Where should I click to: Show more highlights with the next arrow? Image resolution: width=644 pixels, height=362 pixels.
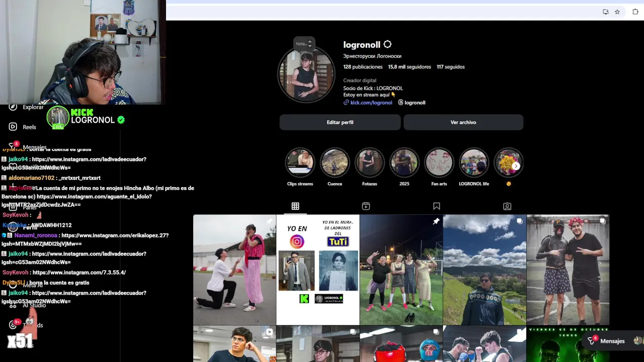pyautogui.click(x=516, y=166)
